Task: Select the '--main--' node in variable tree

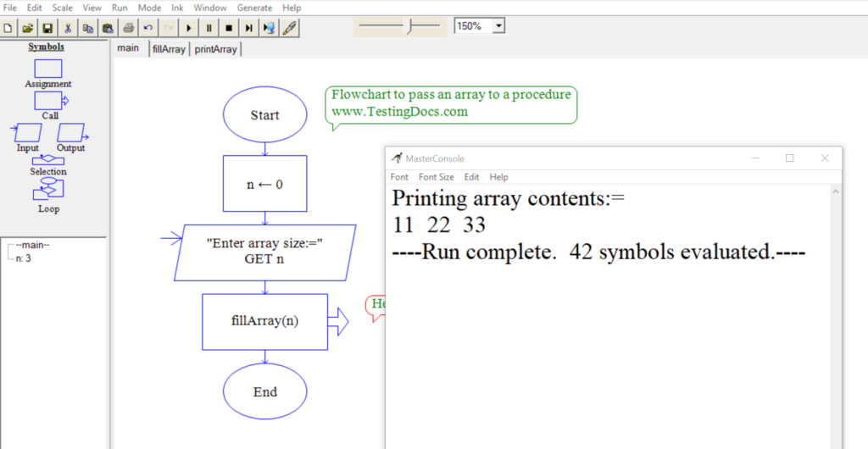Action: click(32, 246)
